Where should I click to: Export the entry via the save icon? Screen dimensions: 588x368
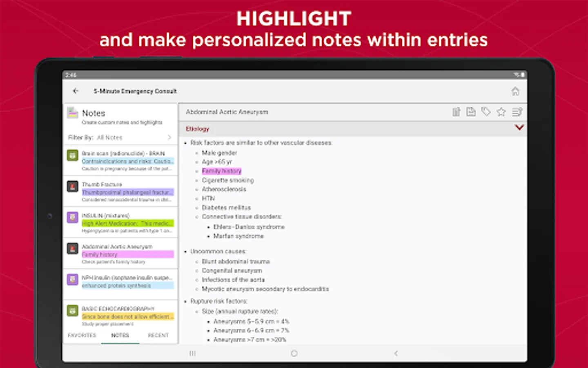[x=471, y=112]
